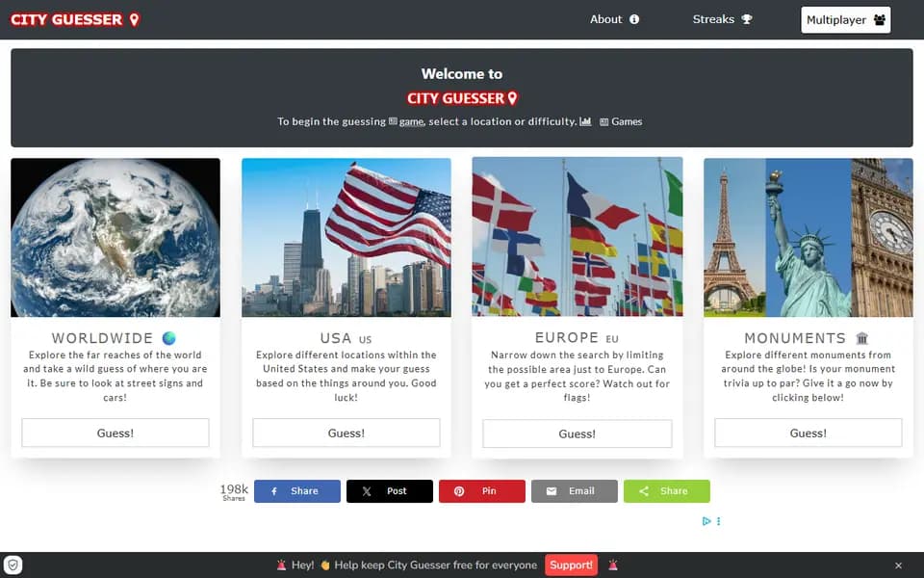Click the red Support! button
Image resolution: width=924 pixels, height=578 pixels.
(571, 565)
